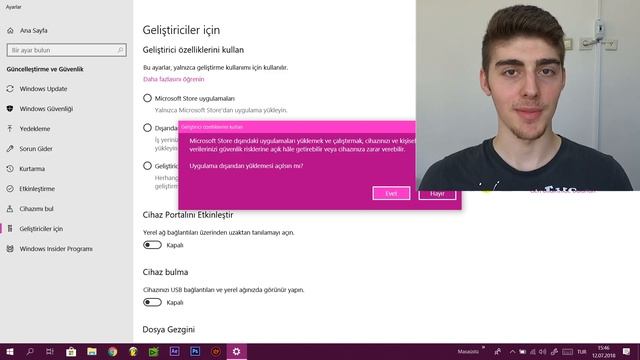Toggle Cihaz Portalını Etkinleştir switch
Viewport: 640px width, 360px height.
point(152,245)
